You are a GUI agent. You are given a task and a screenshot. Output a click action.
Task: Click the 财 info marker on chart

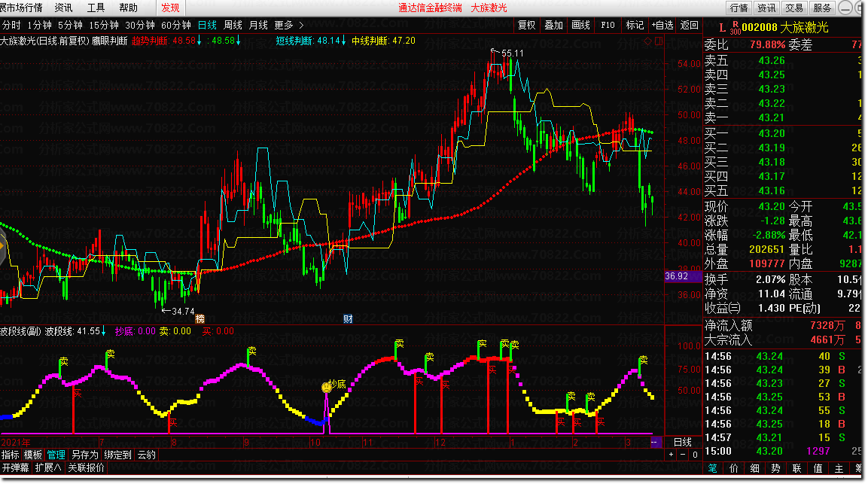click(348, 319)
